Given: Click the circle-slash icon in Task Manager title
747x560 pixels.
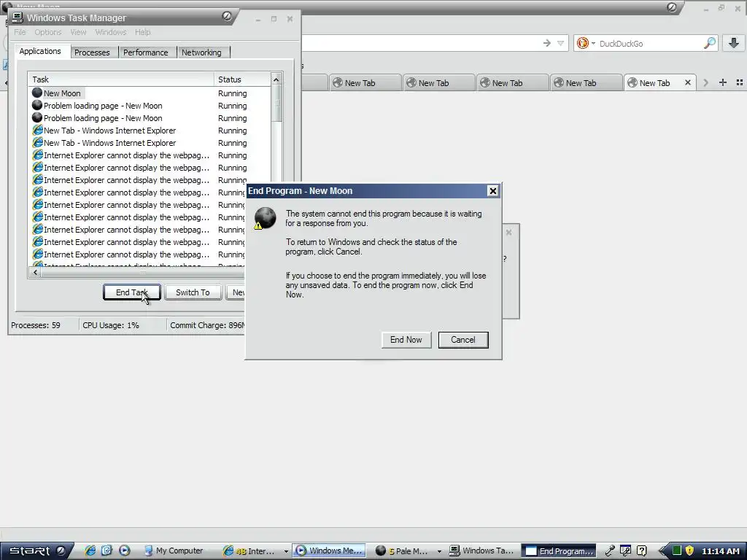Looking at the screenshot, I should pyautogui.click(x=227, y=16).
